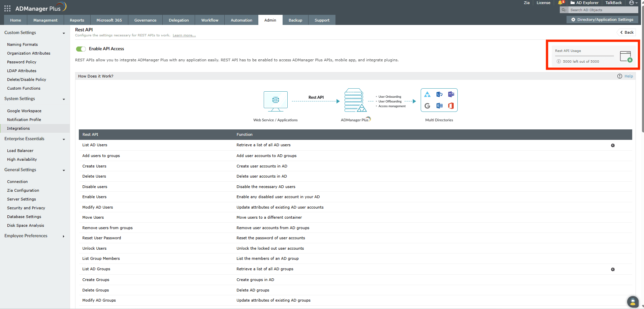Click the ADManager Plus logo
This screenshot has height=309, width=644.
[41, 7]
